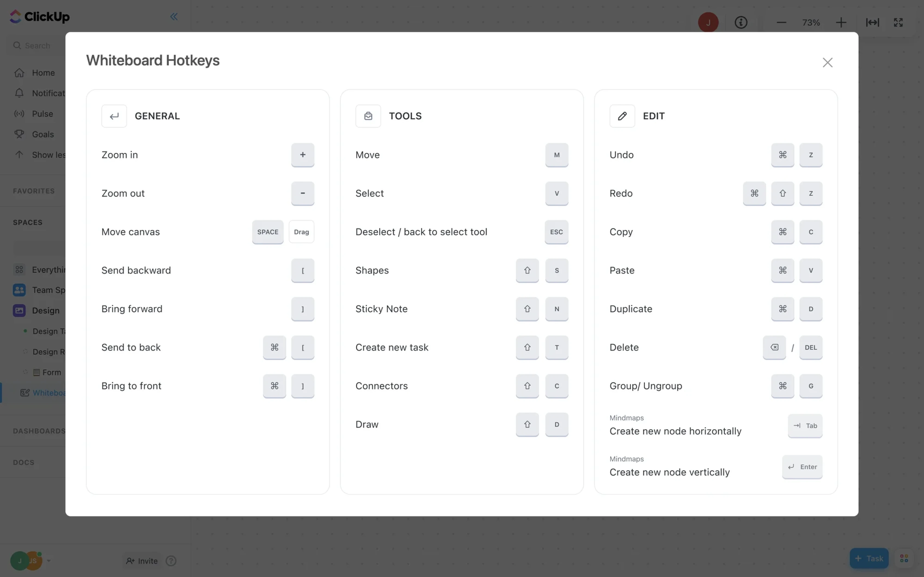The image size is (924, 577).
Task: Click the info circle icon near zoom controls
Action: tap(740, 22)
